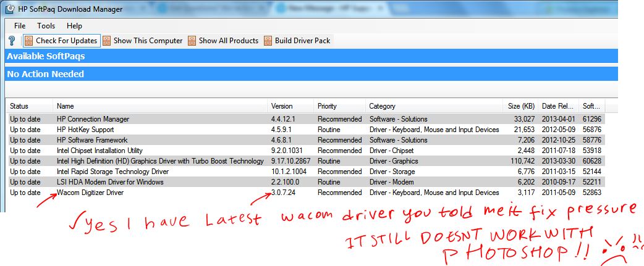Viewport: 644px width, 266px height.
Task: Sort by the Date Rel... column header
Action: pos(558,106)
